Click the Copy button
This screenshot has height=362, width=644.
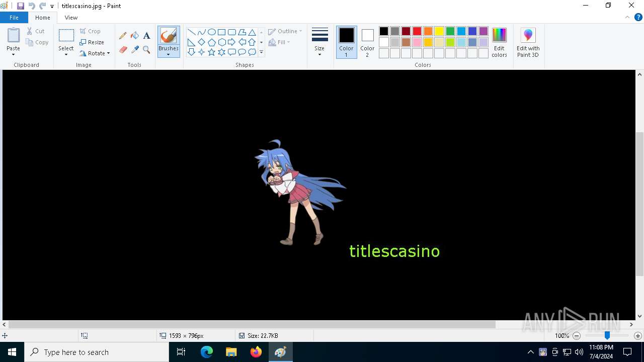click(x=37, y=42)
